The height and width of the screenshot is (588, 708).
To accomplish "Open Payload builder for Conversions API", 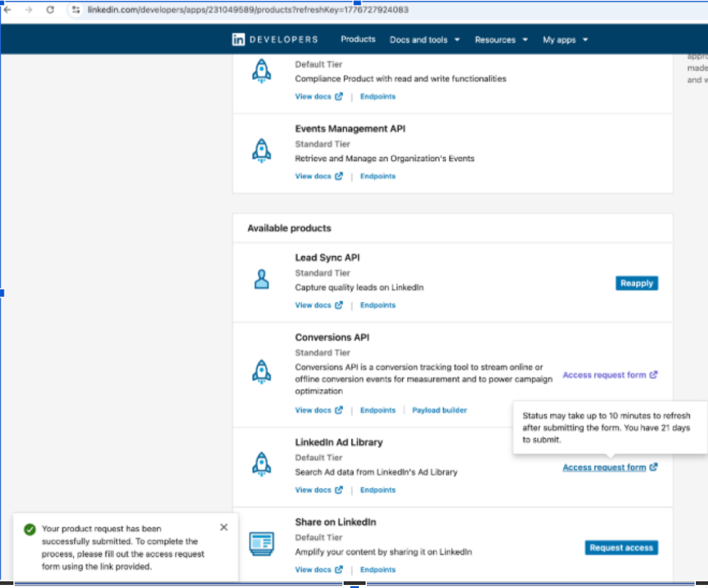I will click(439, 411).
